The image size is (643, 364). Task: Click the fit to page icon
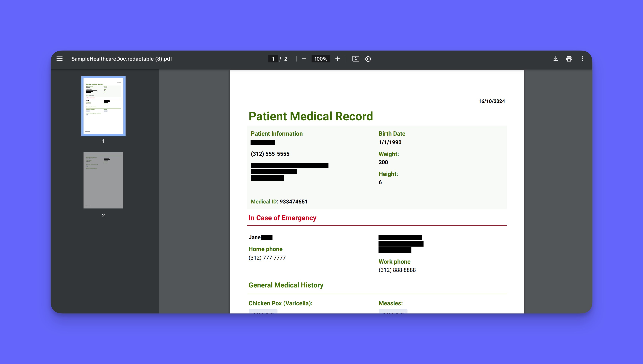pyautogui.click(x=355, y=59)
